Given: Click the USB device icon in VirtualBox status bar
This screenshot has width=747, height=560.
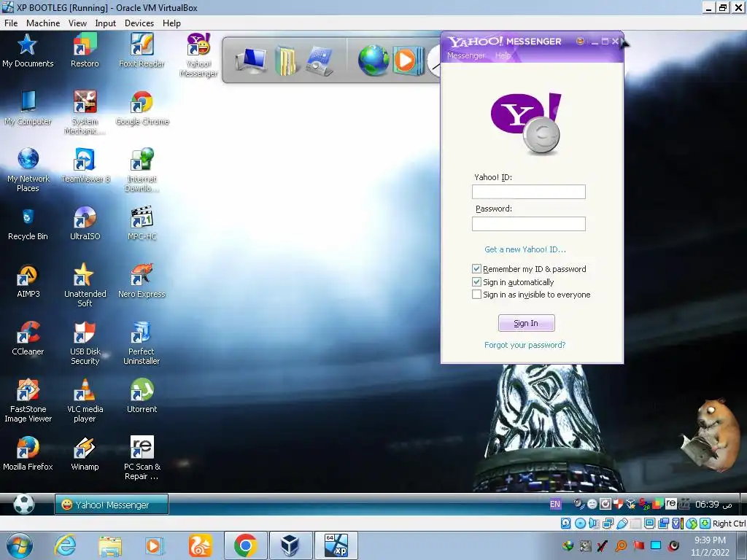Looking at the screenshot, I should pos(622,524).
